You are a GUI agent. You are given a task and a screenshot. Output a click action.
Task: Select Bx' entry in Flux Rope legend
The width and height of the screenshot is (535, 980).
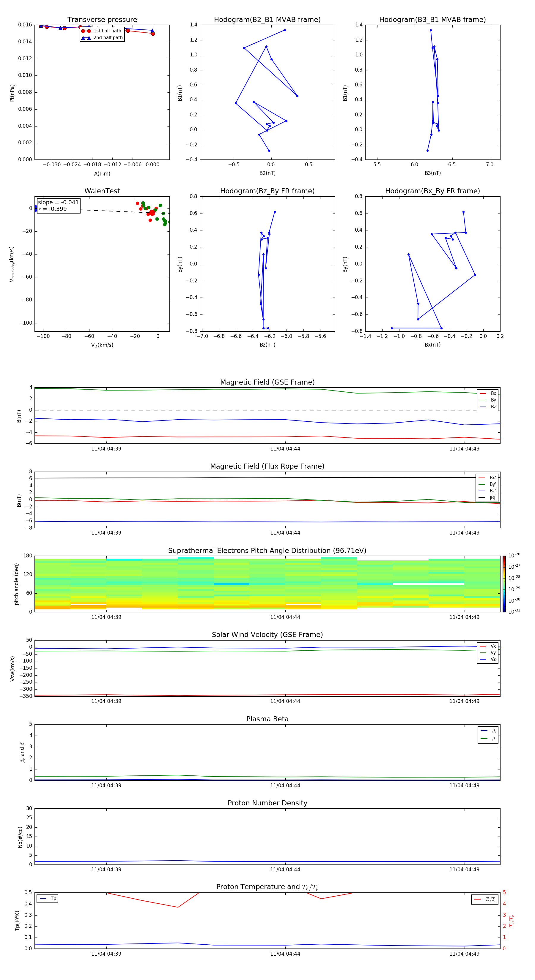pos(487,478)
